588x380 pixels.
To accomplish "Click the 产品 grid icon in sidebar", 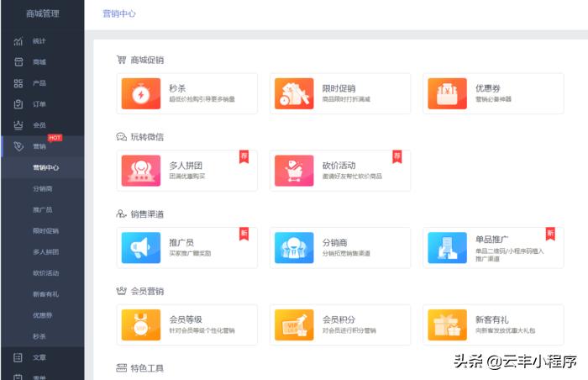I will click(18, 83).
